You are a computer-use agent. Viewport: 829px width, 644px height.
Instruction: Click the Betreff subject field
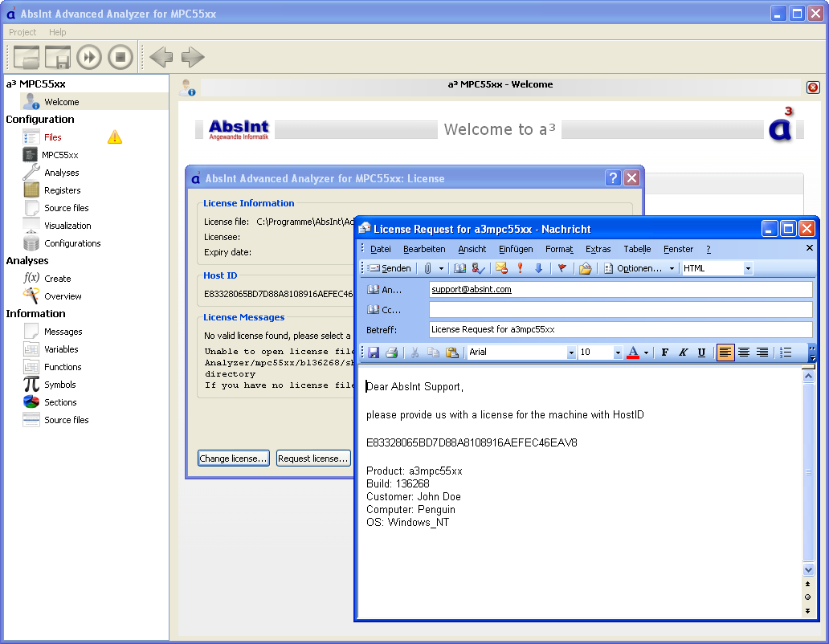pos(621,330)
